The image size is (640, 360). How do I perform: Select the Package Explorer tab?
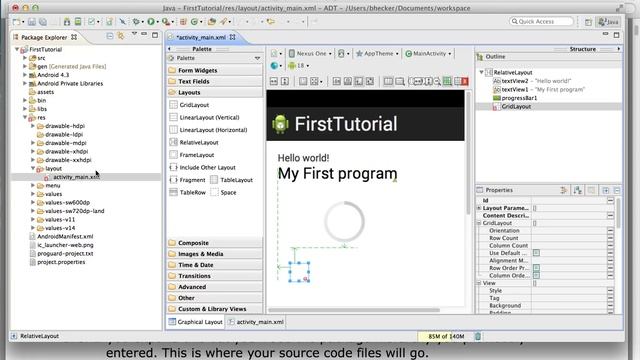point(44,37)
